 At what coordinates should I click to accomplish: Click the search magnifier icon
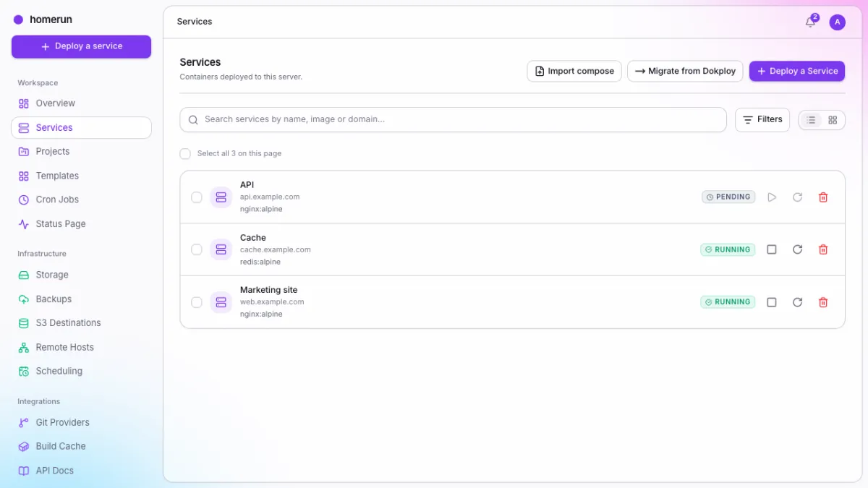(x=193, y=120)
